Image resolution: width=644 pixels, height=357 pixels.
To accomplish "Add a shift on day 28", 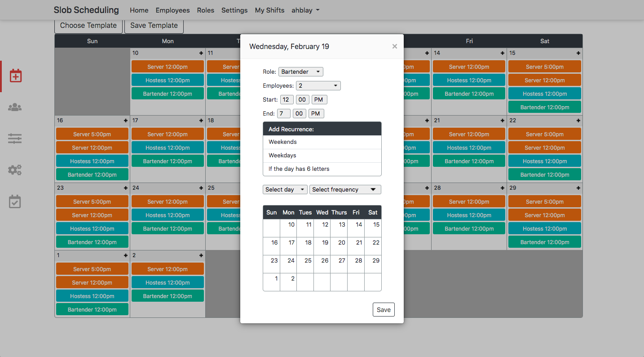I will [503, 188].
